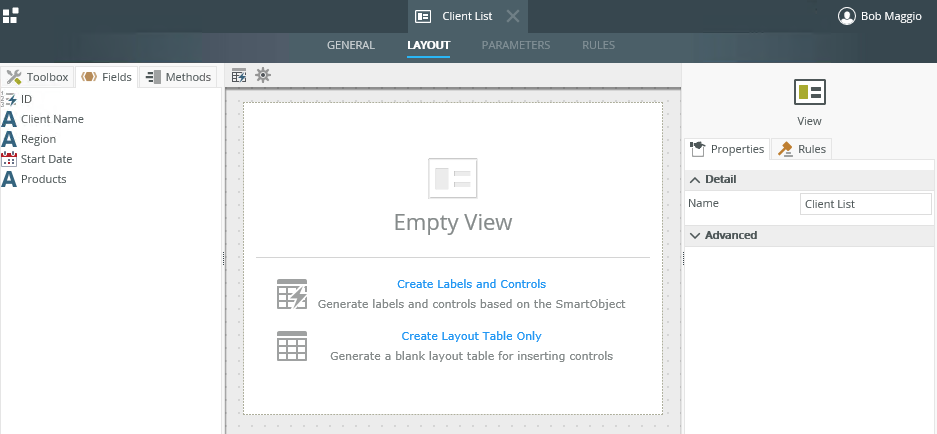Click the Start Date calendar field icon
Image resolution: width=937 pixels, height=434 pixels.
(9, 159)
